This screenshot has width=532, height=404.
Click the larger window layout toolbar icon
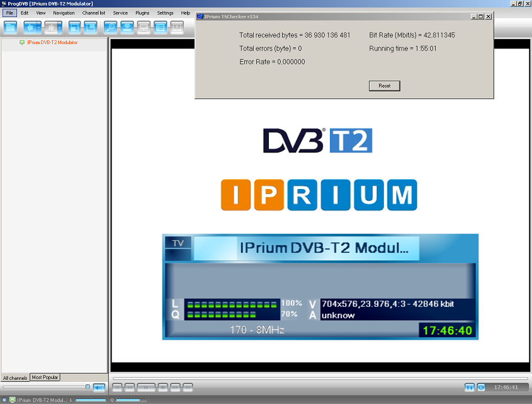(91, 27)
